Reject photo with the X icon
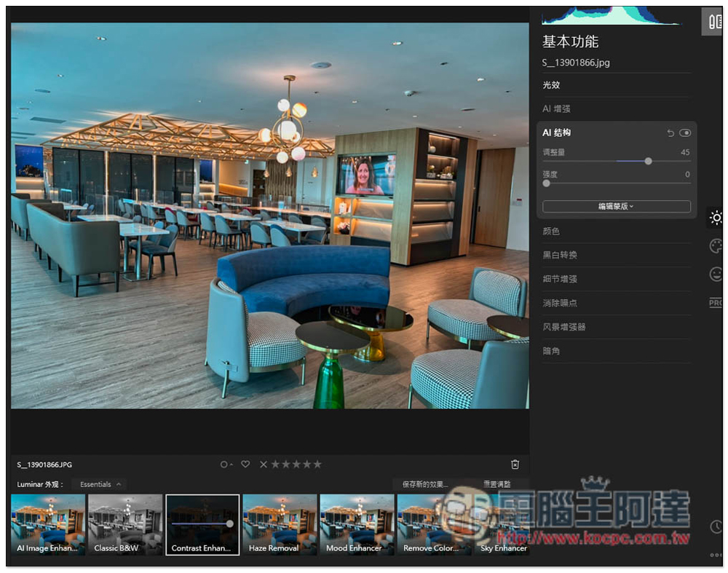728x573 pixels. point(264,465)
